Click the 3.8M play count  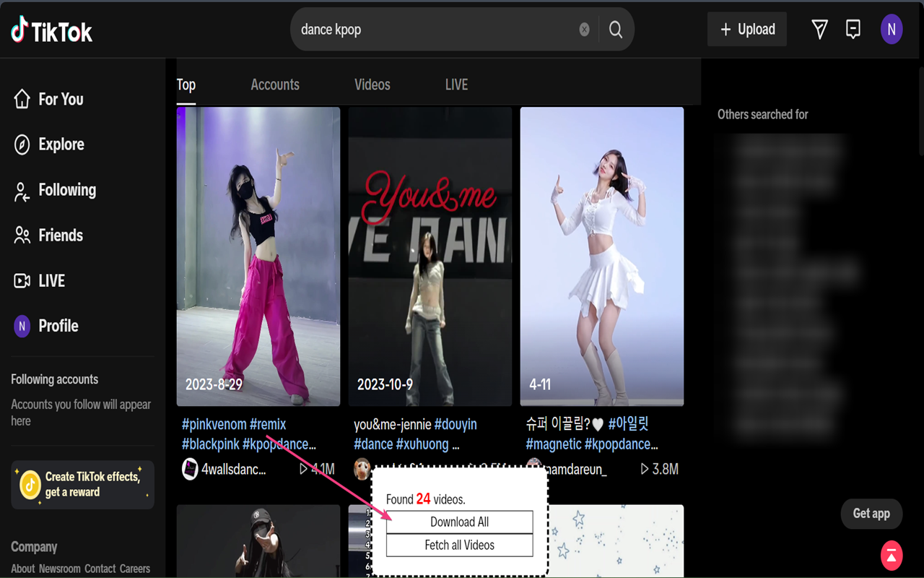pos(659,469)
